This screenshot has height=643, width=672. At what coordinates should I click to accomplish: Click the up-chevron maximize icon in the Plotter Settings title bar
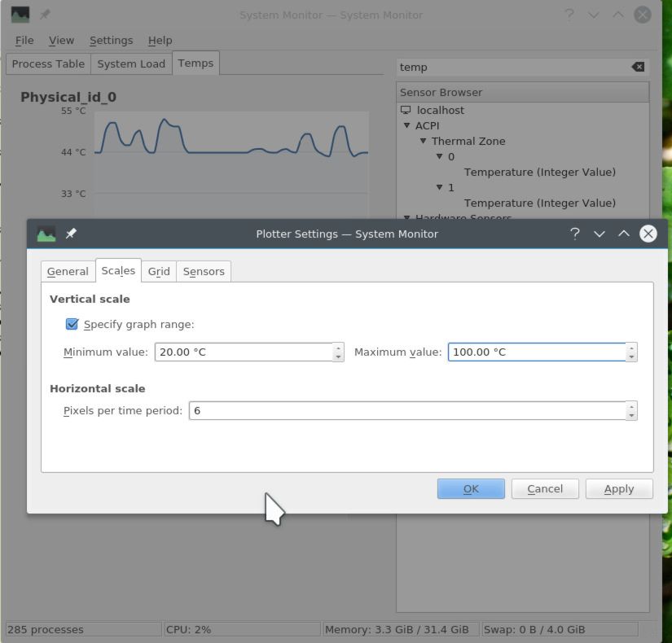coord(624,234)
